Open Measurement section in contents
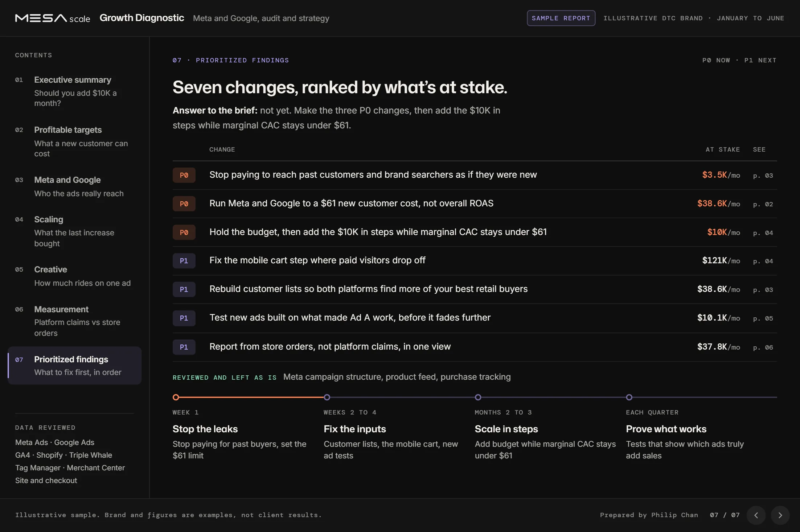 [74, 321]
